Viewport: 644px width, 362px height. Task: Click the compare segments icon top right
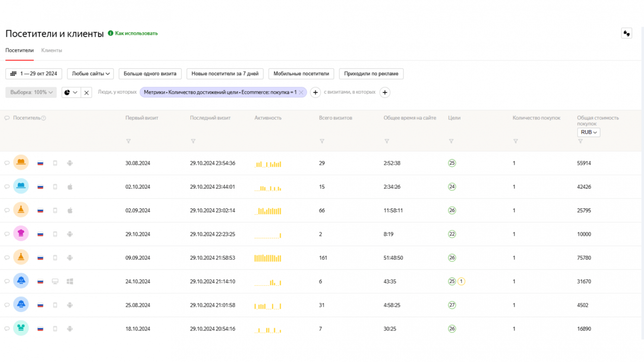point(626,34)
